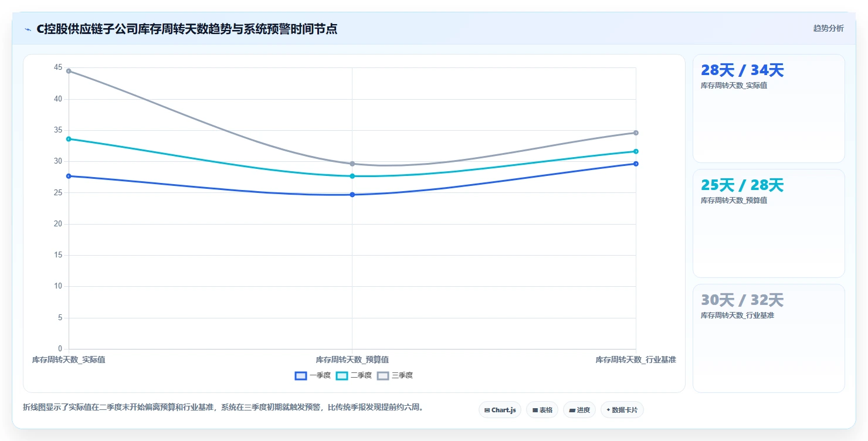Click the lightning icon beside the title
Image resolution: width=868 pixels, height=441 pixels.
(x=28, y=29)
